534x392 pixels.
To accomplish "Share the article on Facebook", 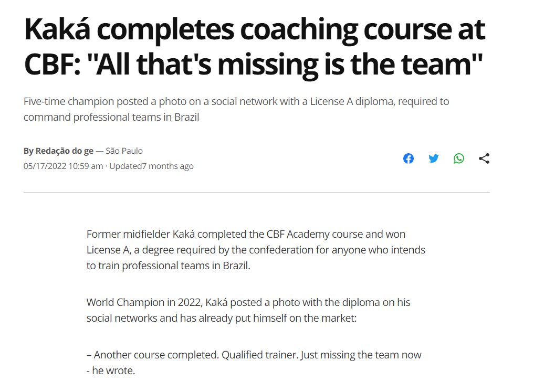I will click(x=409, y=158).
